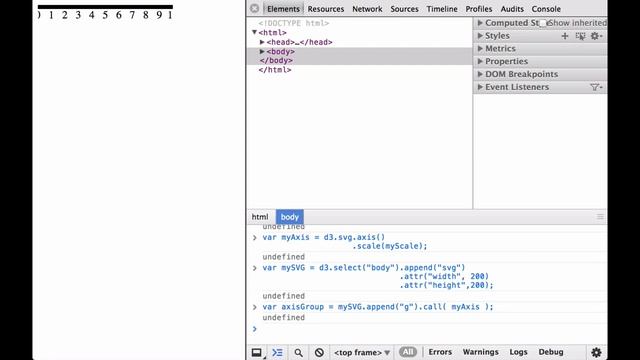640x360 pixels.
Task: Open the Audits tab
Action: click(x=512, y=9)
